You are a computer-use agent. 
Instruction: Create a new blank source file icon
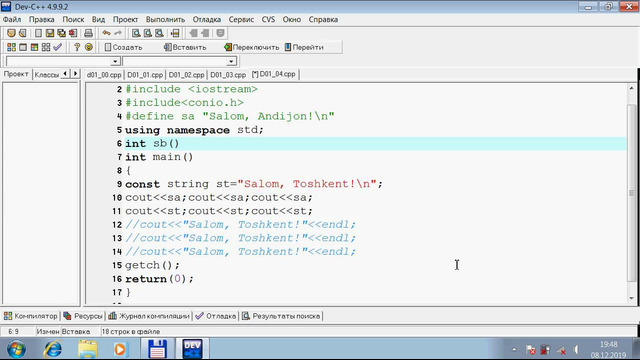pos(38,33)
